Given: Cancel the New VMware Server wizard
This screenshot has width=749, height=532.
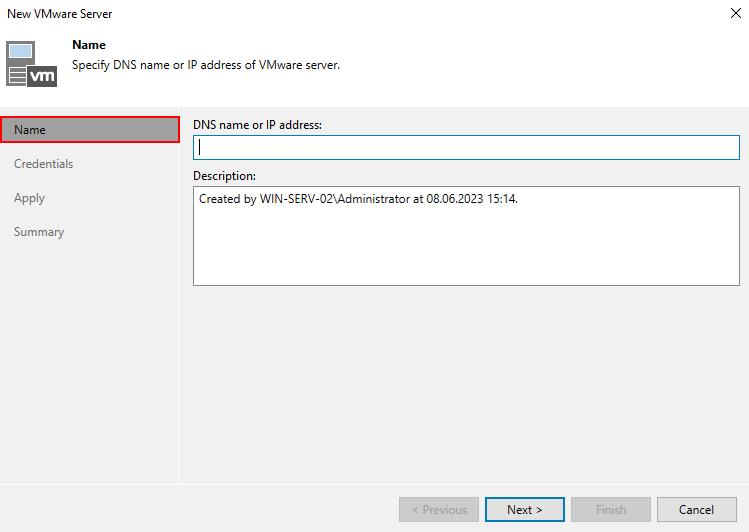Looking at the screenshot, I should click(x=696, y=510).
